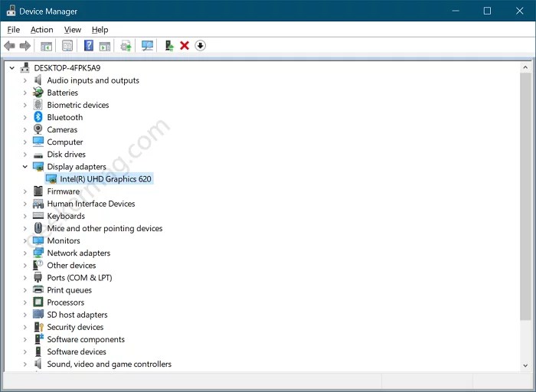Click the scrollbar down arrow

tap(525, 365)
